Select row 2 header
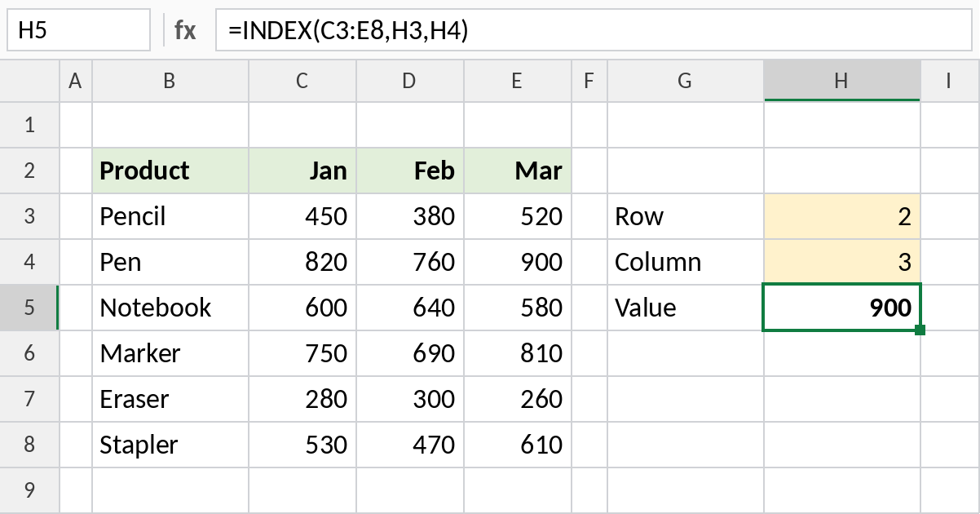Screen dimensions: 980x514 [30, 171]
